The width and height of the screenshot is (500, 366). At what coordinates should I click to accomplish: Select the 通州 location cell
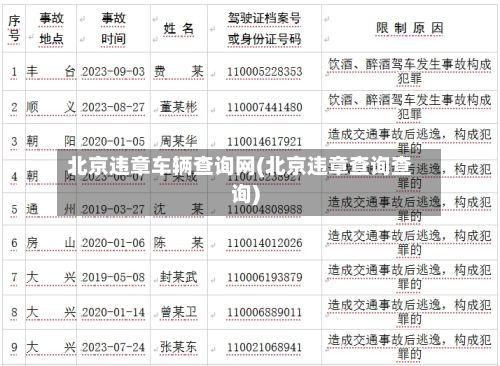click(x=51, y=209)
